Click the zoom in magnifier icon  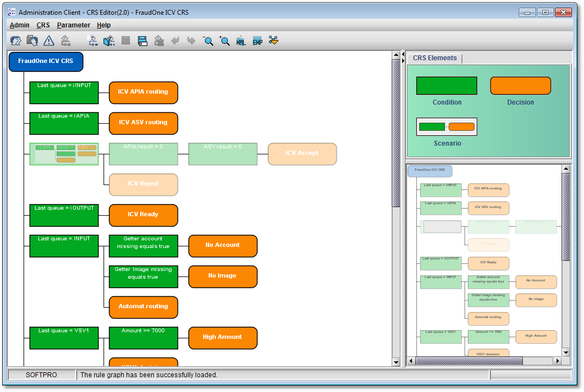(x=224, y=41)
